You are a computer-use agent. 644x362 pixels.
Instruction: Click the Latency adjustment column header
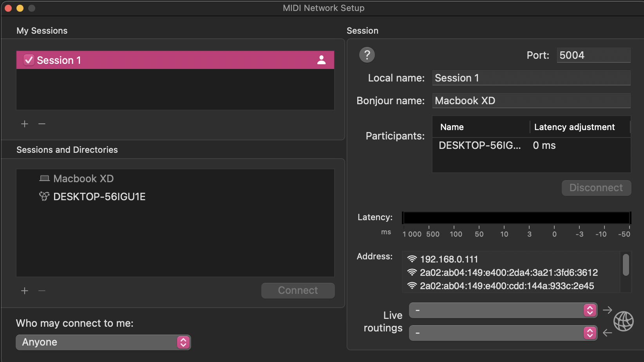tap(574, 127)
